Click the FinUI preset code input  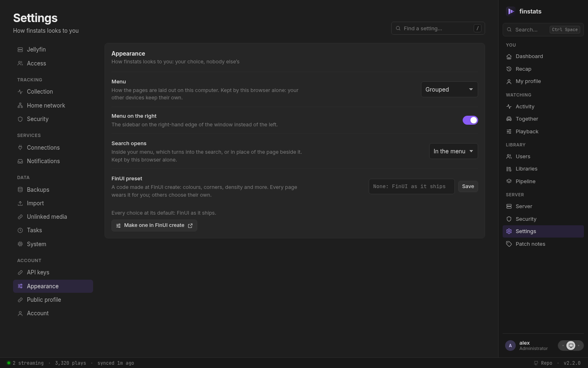pos(412,186)
